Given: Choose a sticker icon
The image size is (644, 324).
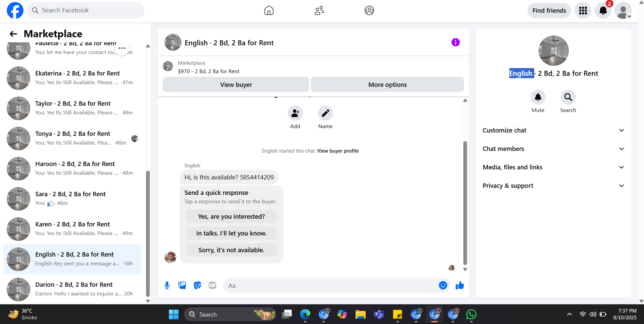Looking at the screenshot, I should coord(197,285).
